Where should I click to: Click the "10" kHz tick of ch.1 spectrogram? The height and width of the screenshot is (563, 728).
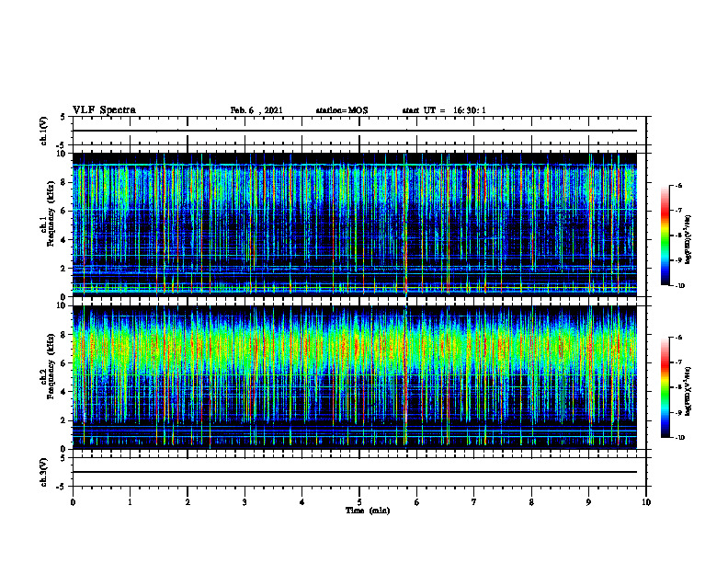coord(62,154)
